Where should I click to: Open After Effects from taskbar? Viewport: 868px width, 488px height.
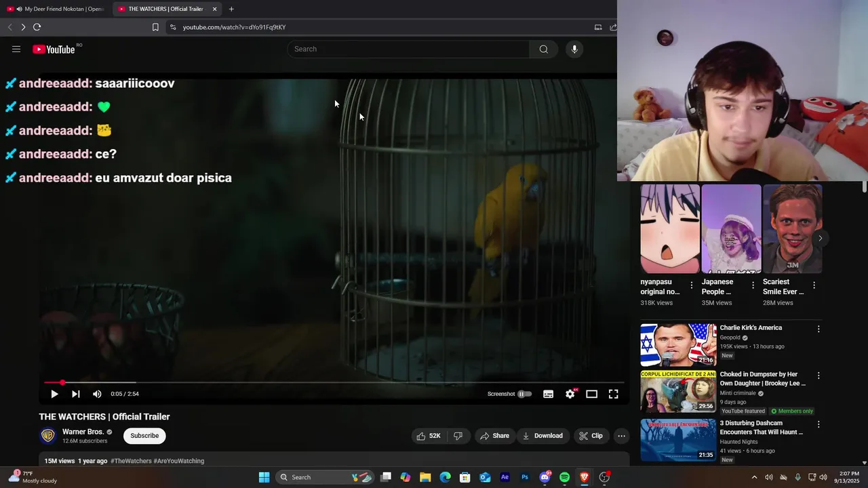pos(505,477)
